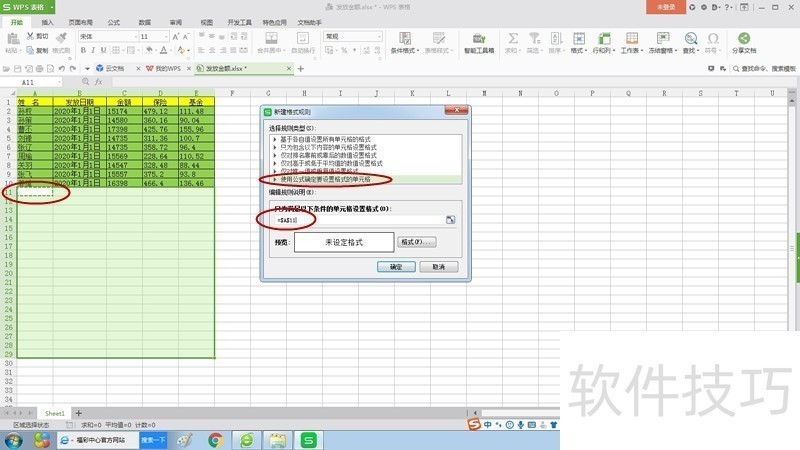Viewport: 800px width, 450px height.
Task: Click the 格式(F)... button in dialog
Action: 417,242
